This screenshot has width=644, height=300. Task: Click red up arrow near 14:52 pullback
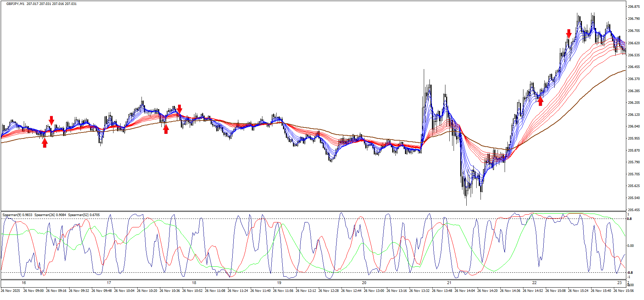540,101
